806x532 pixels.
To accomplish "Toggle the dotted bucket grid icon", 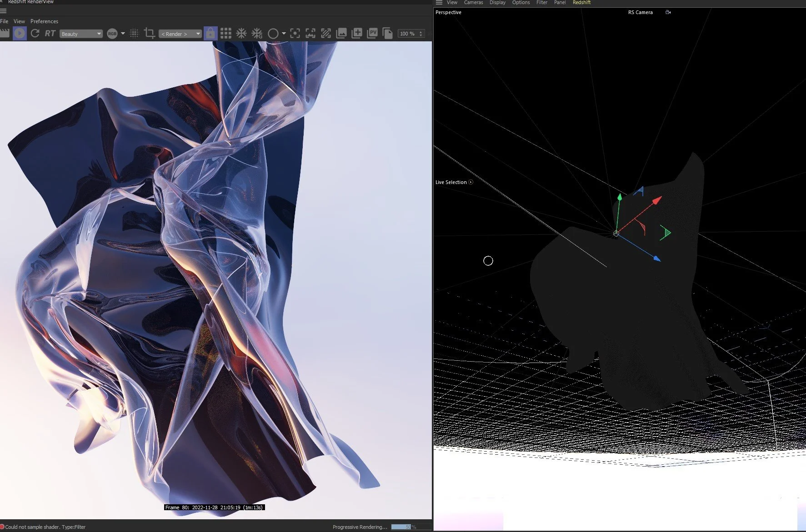I will click(x=134, y=33).
